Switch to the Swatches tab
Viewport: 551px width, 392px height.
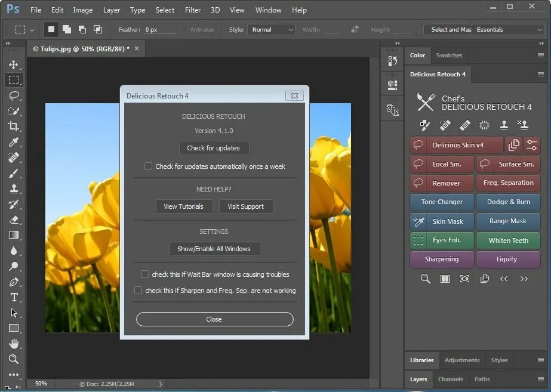pos(449,55)
